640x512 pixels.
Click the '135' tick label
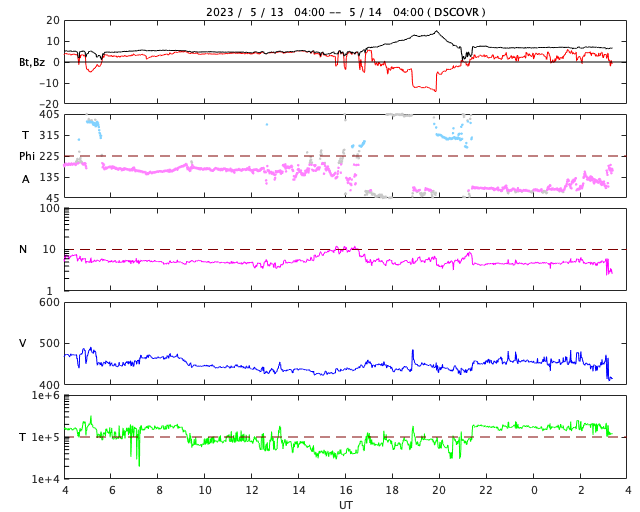click(49, 177)
